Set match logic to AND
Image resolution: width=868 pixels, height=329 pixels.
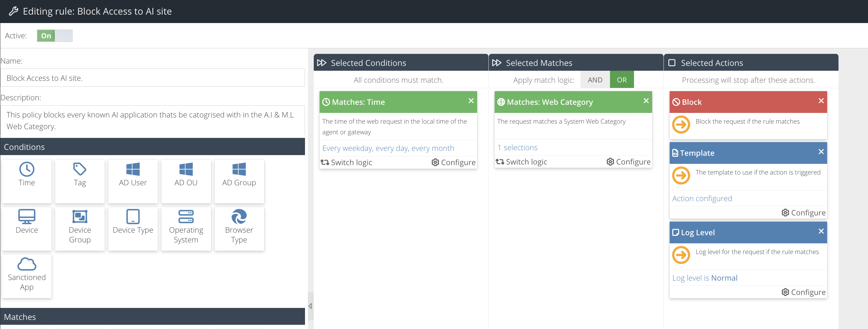click(595, 79)
